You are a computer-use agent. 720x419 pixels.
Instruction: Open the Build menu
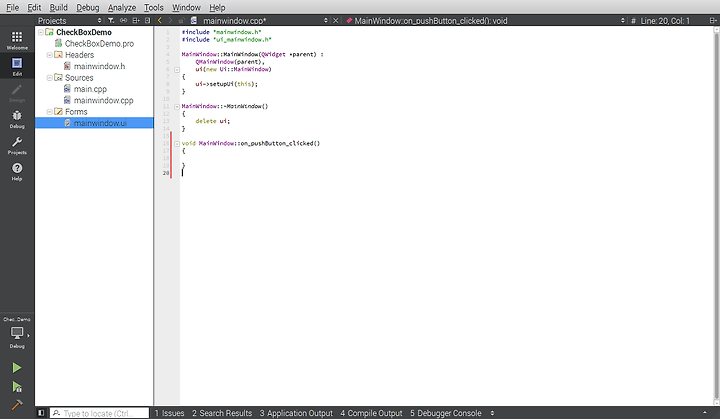click(x=58, y=7)
